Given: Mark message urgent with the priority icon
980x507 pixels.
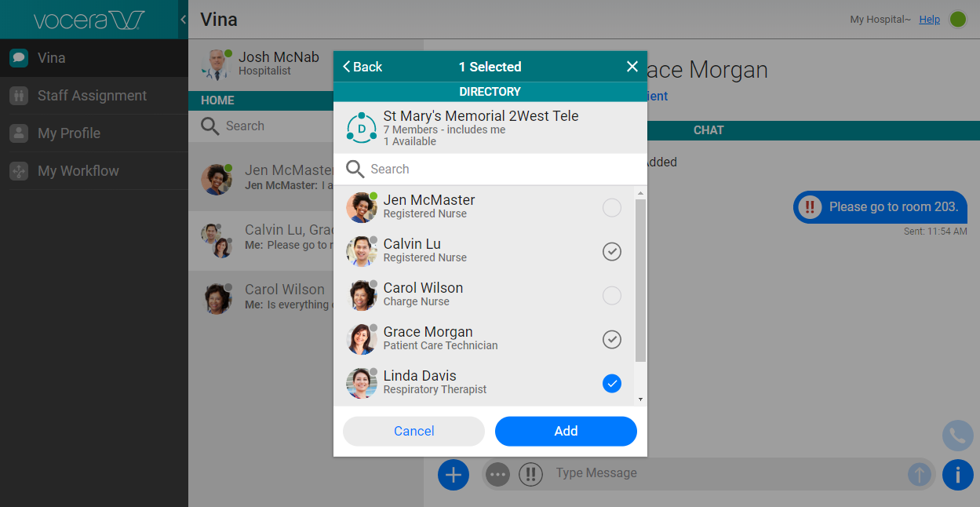Looking at the screenshot, I should click(530, 474).
